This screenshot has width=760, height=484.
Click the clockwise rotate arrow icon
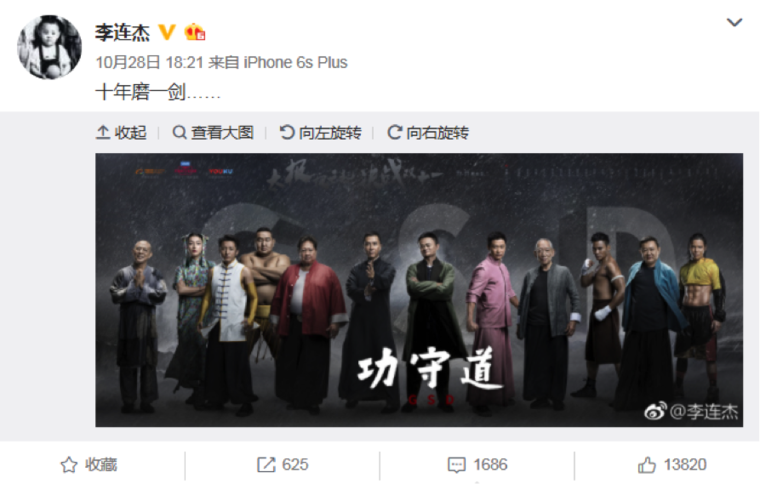point(395,132)
